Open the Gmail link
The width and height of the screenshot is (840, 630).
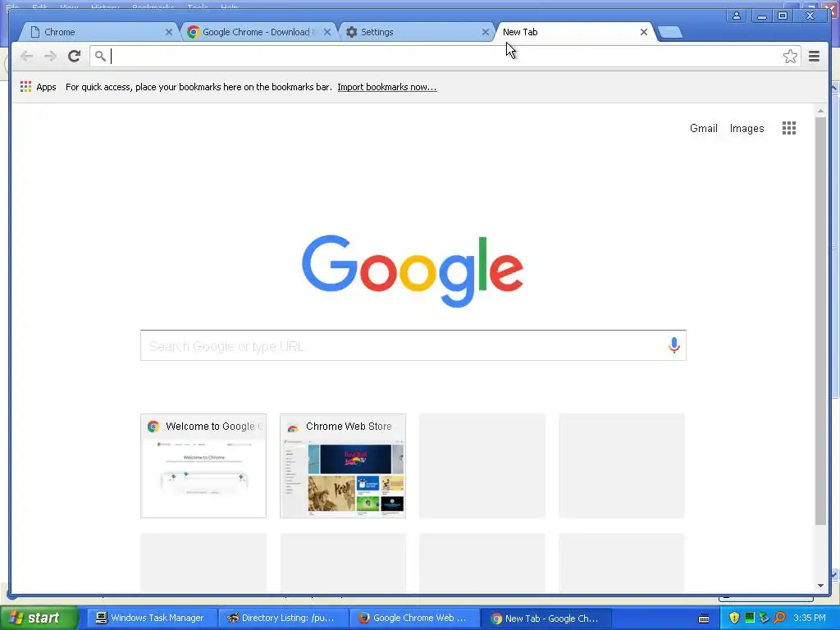[x=703, y=129]
